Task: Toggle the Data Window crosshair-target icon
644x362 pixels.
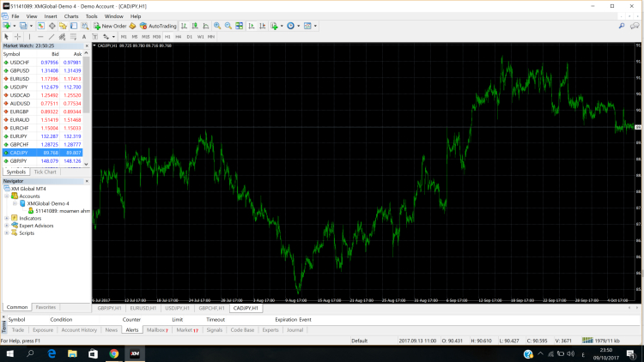Action: tap(52, 26)
